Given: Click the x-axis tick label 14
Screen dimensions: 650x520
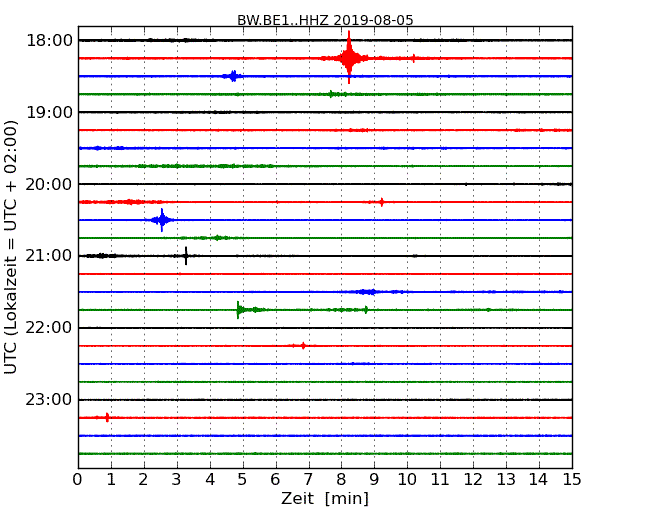Looking at the screenshot, I should click(x=539, y=479).
